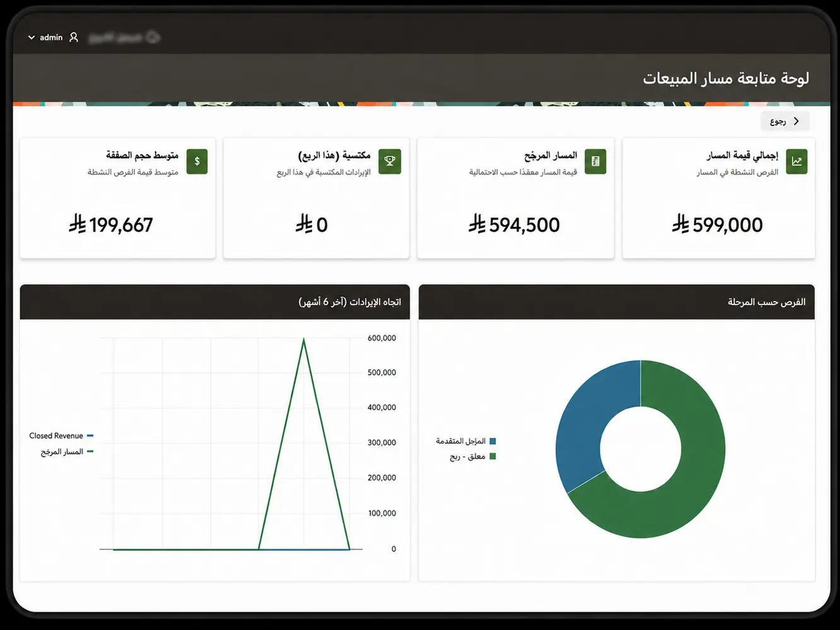
Task: Click the إجمالي قيمة المسار card title
Action: pos(742,155)
